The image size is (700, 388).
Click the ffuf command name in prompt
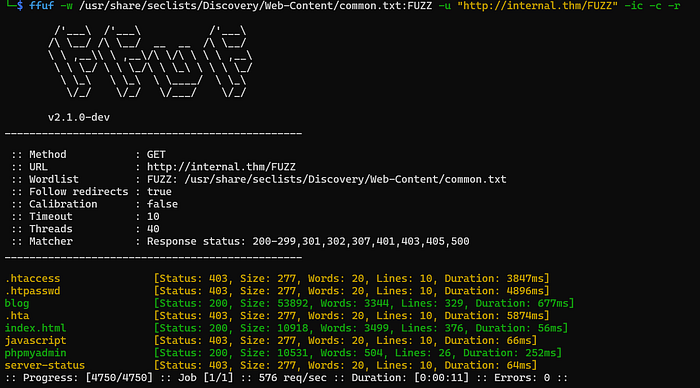tap(41, 6)
